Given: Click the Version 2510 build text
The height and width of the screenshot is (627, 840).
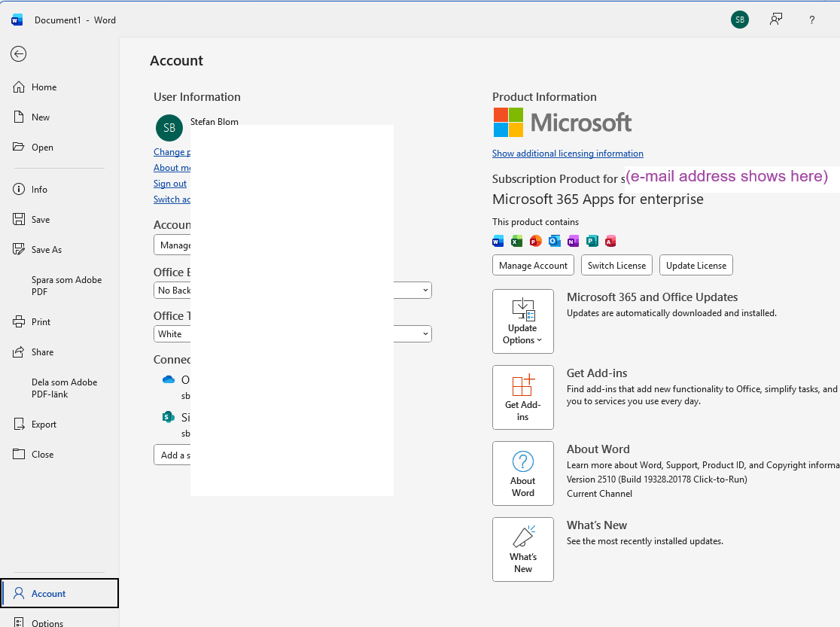Looking at the screenshot, I should click(657, 479).
